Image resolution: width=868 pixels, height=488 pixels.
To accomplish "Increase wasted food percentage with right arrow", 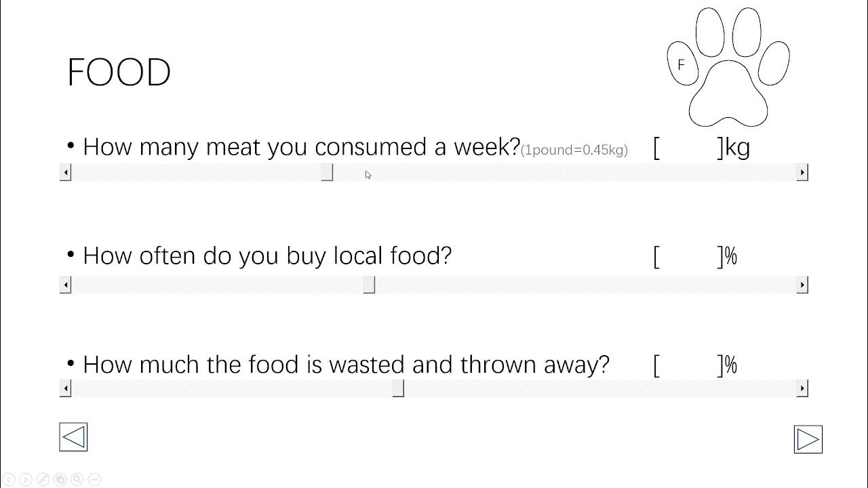I will coord(802,388).
